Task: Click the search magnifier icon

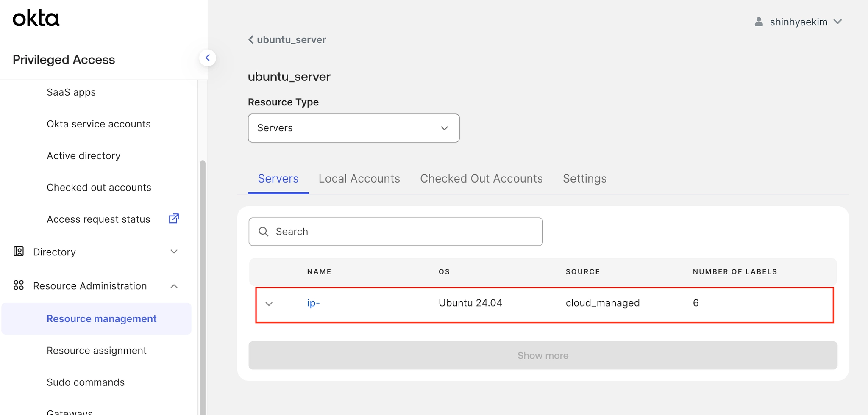Action: 264,232
